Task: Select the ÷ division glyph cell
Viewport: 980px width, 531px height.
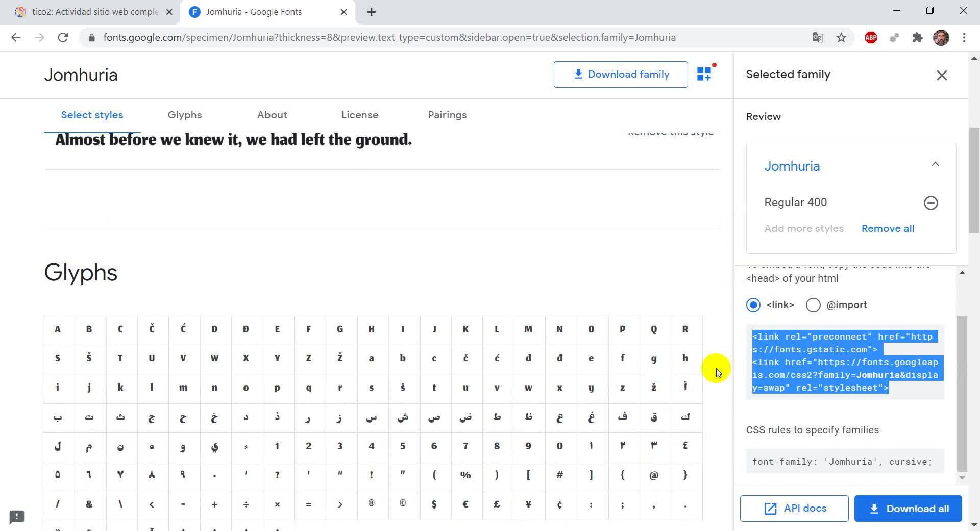Action: (246, 504)
